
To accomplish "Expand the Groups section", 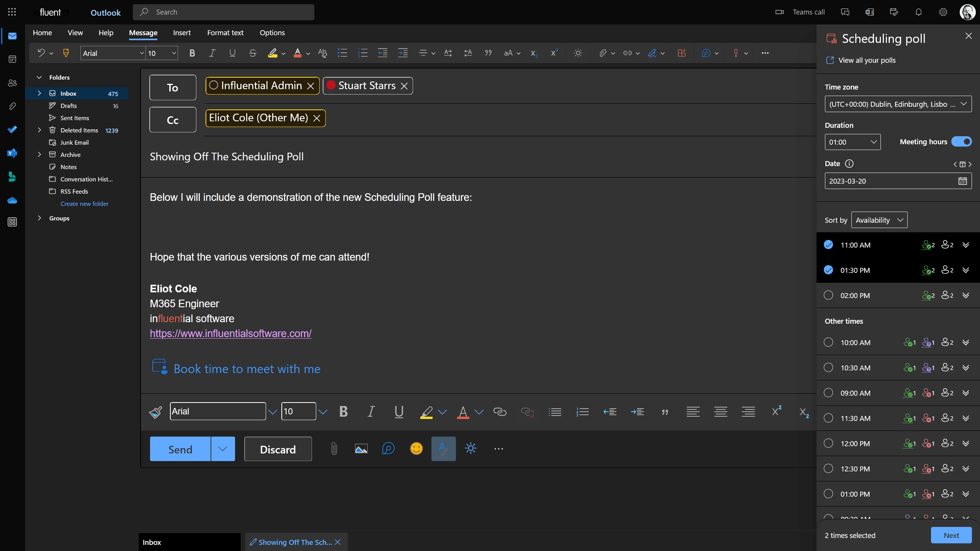I will click(x=39, y=218).
